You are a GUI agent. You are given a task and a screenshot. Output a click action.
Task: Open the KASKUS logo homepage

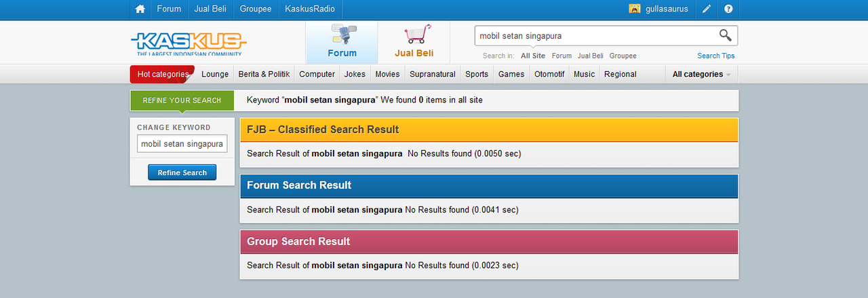pyautogui.click(x=189, y=43)
